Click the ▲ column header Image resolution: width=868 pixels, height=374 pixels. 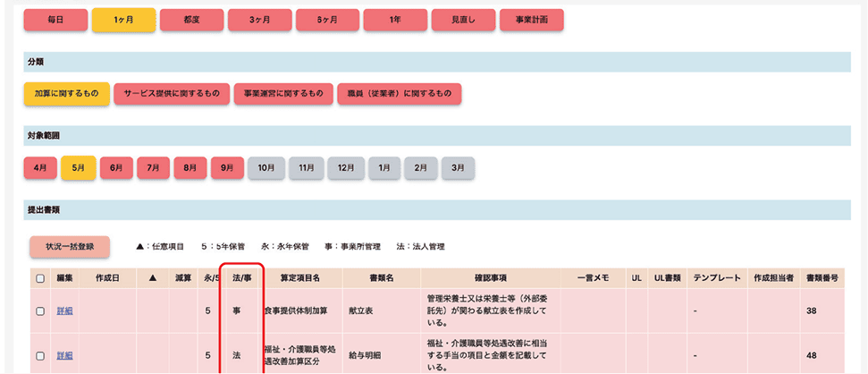154,278
